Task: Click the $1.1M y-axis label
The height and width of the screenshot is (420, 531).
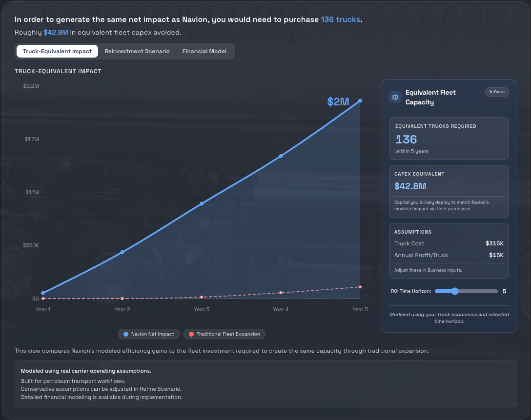Action: click(32, 192)
